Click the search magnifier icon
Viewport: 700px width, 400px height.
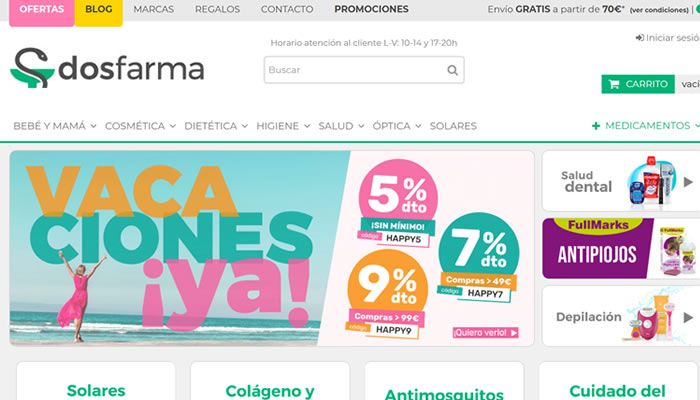click(452, 70)
